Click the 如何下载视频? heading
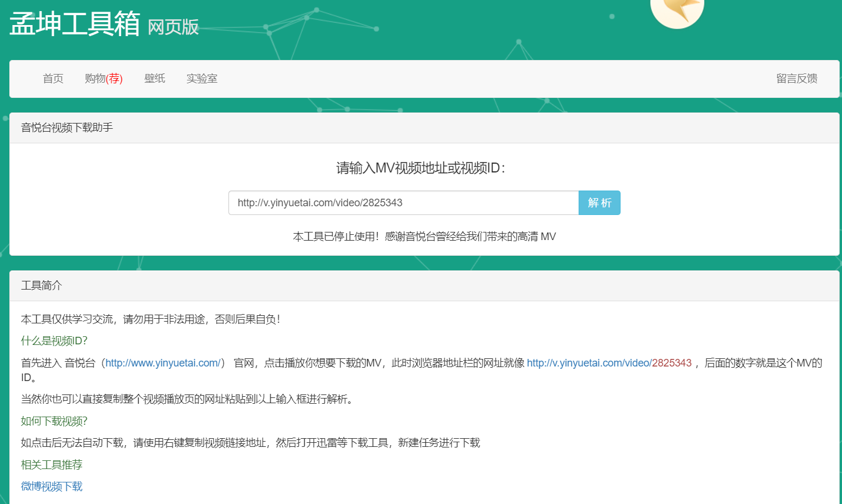Screen dimensions: 842x504 coord(54,421)
